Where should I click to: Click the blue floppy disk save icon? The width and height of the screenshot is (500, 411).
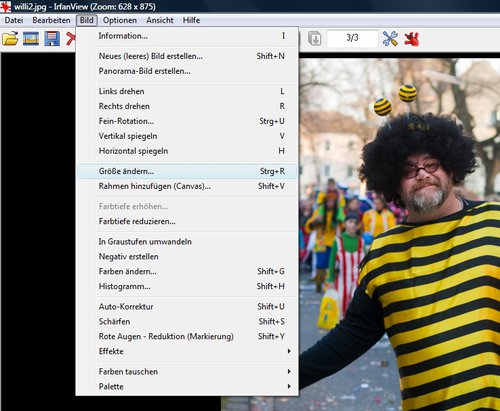pyautogui.click(x=52, y=39)
